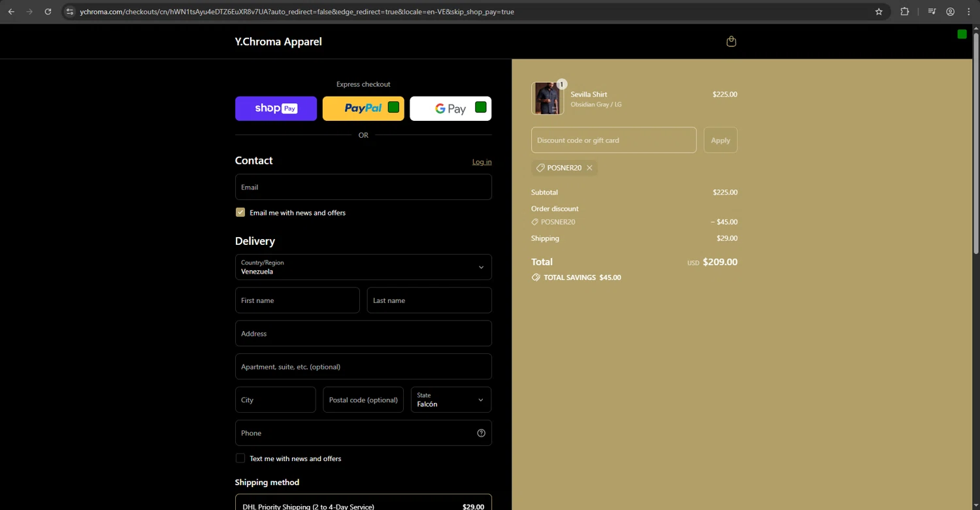
Task: Click the Subtotal label in order summary
Action: tap(544, 193)
